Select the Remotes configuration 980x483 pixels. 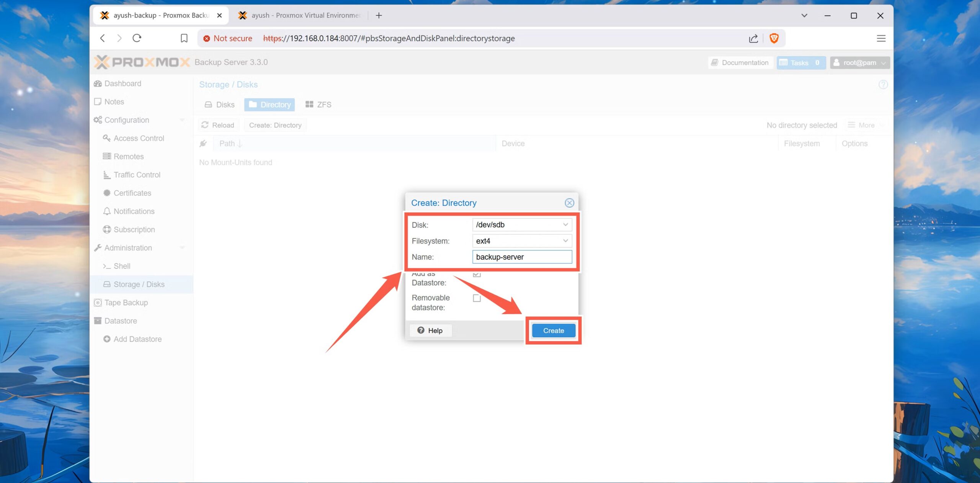(127, 156)
